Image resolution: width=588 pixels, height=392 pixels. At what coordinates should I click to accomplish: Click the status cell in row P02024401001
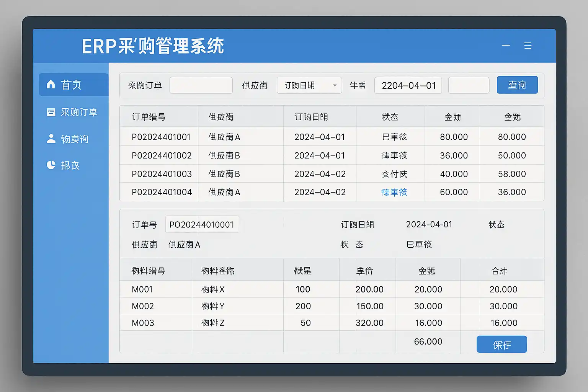394,137
